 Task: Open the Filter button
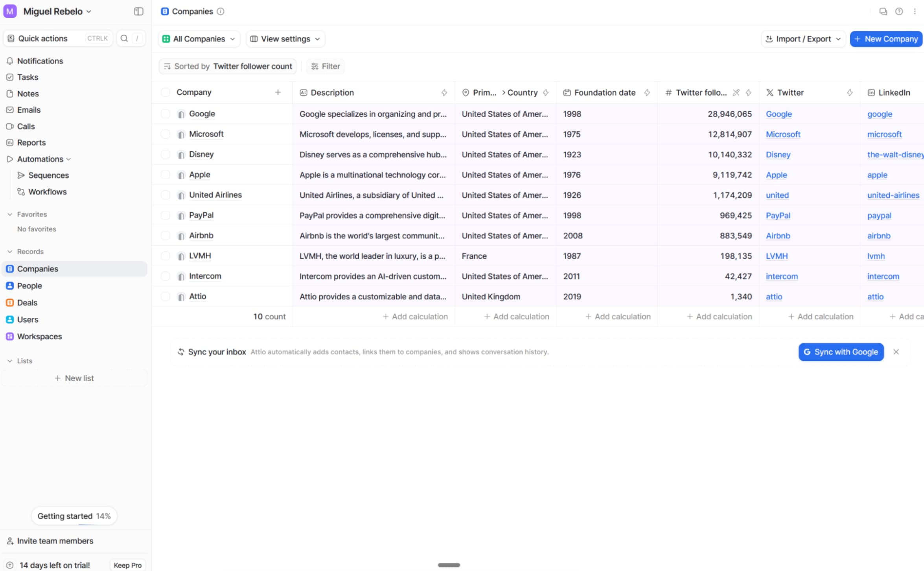point(326,66)
